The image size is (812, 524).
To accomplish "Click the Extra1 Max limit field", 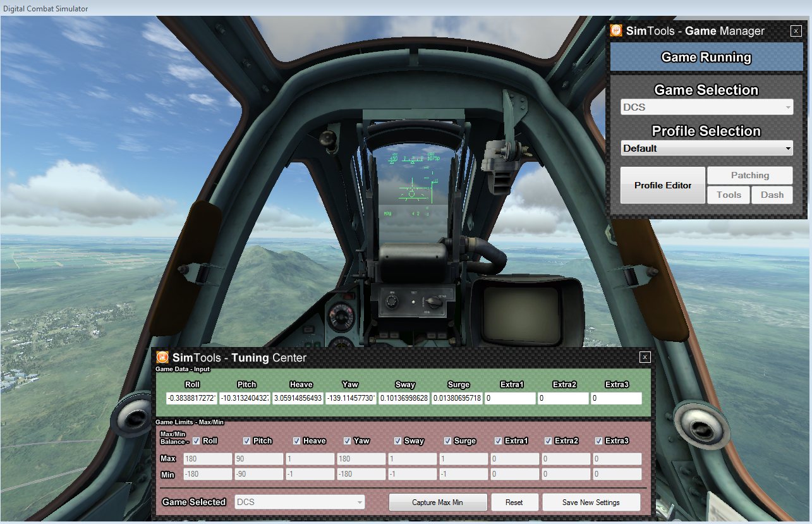I will coord(514,459).
